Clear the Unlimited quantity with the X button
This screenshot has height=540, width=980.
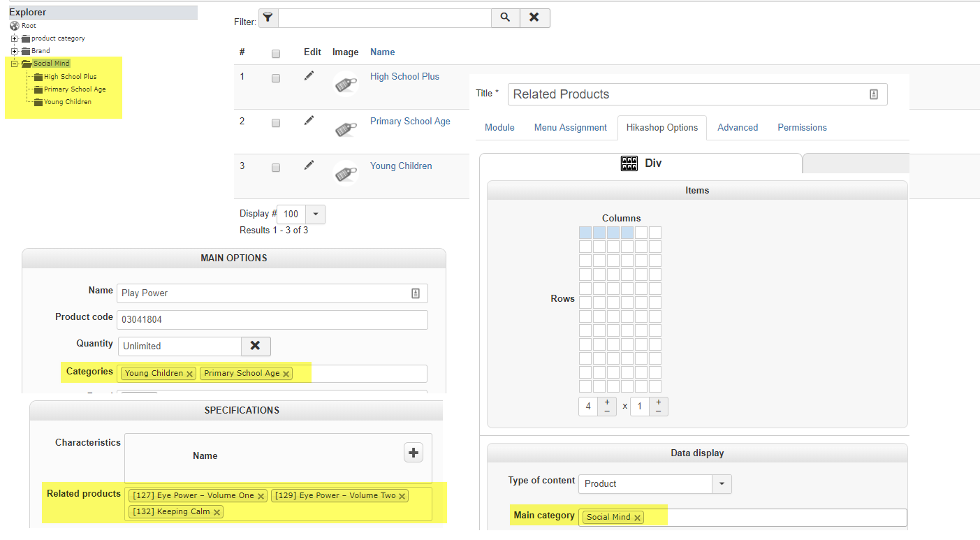coord(256,346)
